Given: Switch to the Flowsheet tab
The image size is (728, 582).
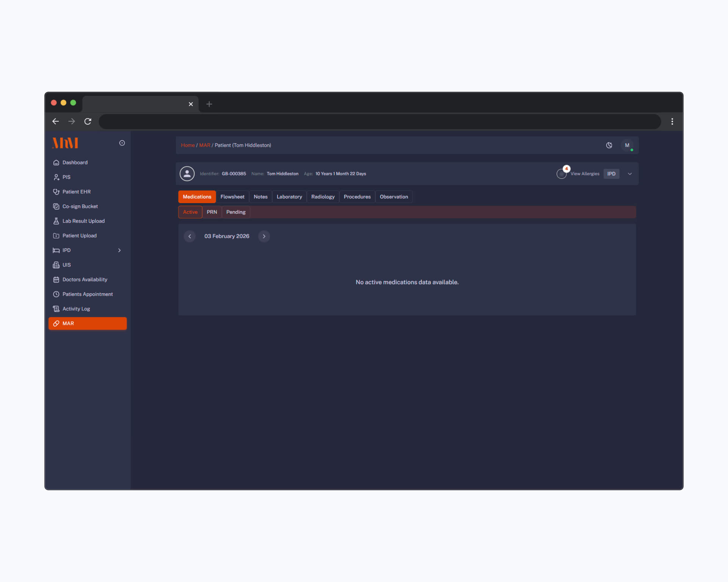Looking at the screenshot, I should coord(232,197).
